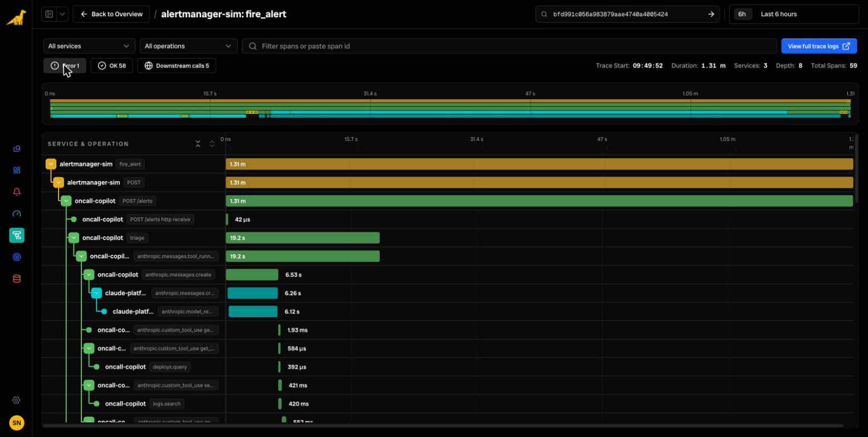Viewport: 868px width, 437px height.
Task: Focus the Filter spans input field
Action: coord(509,46)
